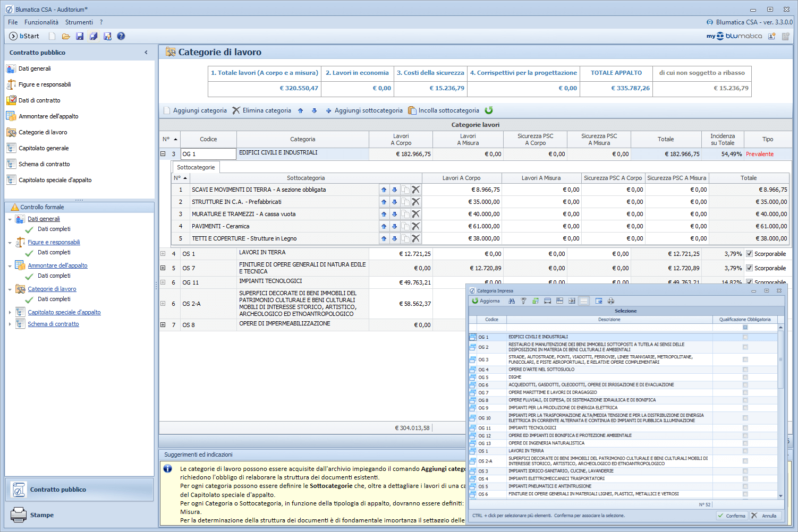The width and height of the screenshot is (798, 532).
Task: Click the blue help question mark icon
Action: pyautogui.click(x=121, y=36)
